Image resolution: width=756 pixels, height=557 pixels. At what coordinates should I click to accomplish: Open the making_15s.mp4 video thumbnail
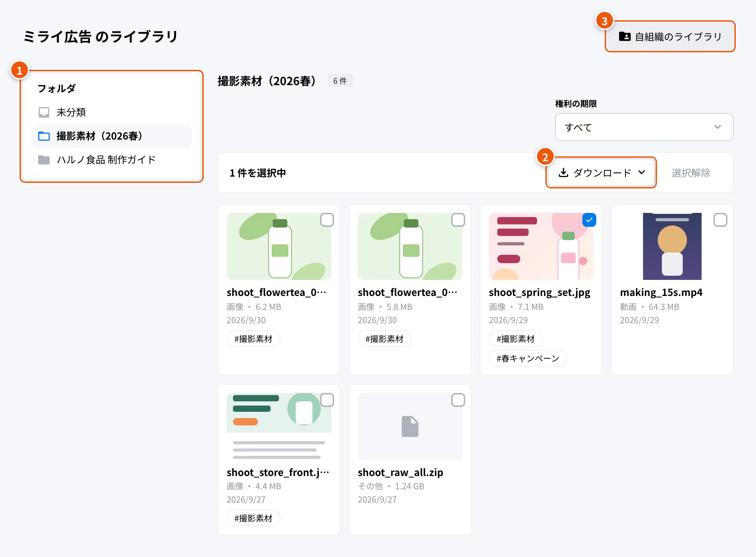672,246
